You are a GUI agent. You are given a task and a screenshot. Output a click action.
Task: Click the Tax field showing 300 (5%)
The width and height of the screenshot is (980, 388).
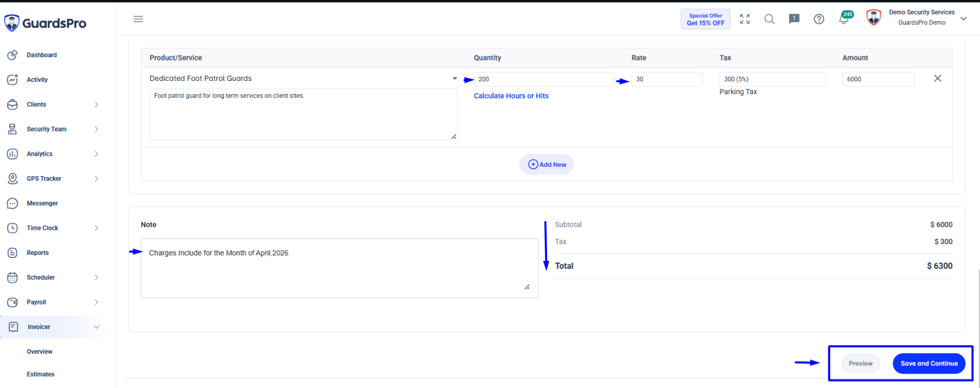pos(773,79)
